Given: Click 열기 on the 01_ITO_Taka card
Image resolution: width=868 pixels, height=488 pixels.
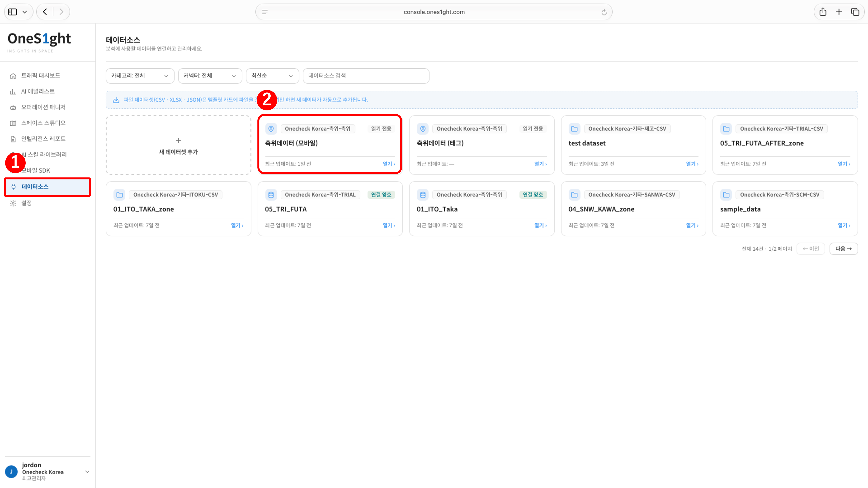Looking at the screenshot, I should point(541,225).
